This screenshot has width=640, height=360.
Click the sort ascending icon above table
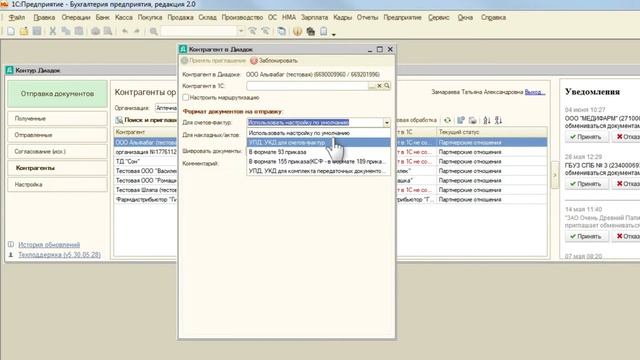click(x=487, y=120)
